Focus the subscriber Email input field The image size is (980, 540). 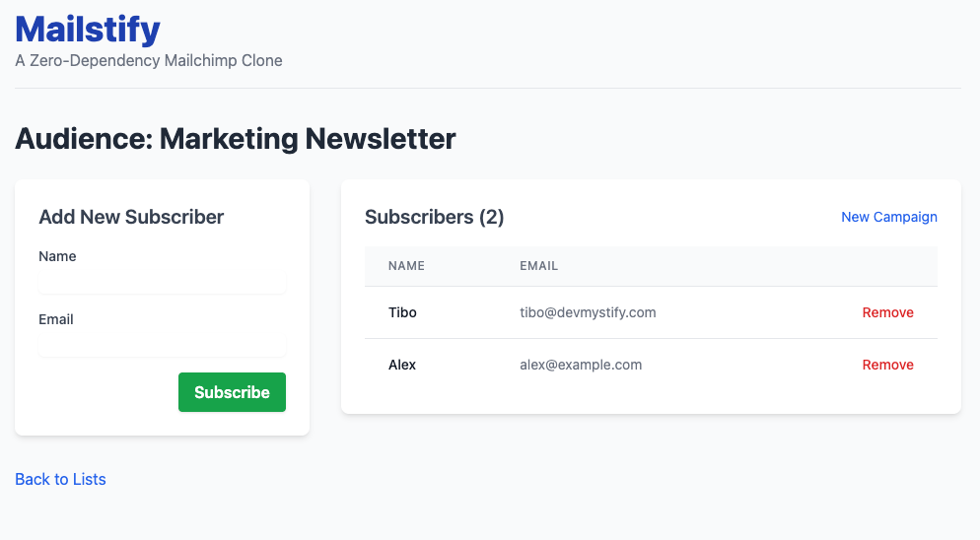[x=162, y=347]
